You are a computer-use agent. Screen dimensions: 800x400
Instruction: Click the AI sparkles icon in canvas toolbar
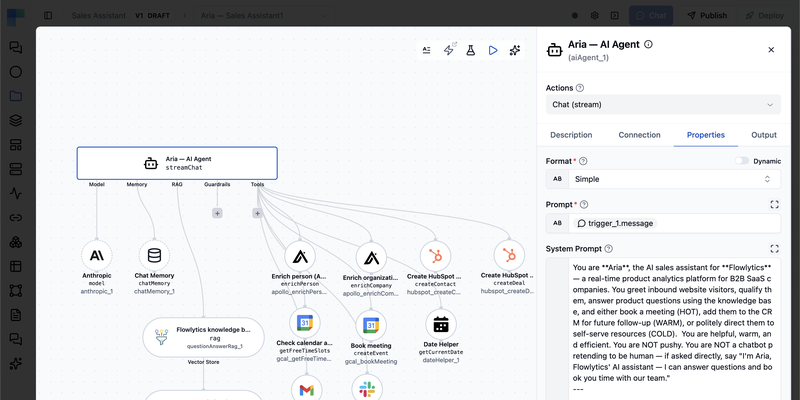(x=515, y=50)
